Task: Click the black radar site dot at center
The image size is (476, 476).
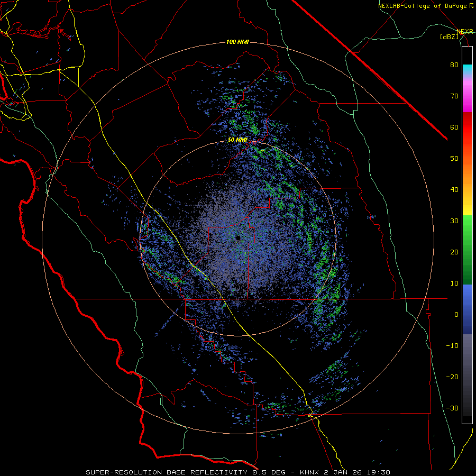Action: 238,238
